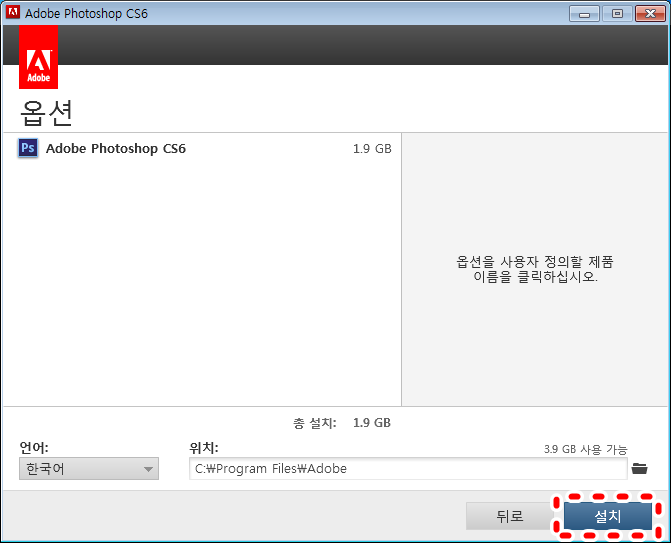Click the 옵션 heading
Viewport: 671px width, 543px height.
pyautogui.click(x=46, y=113)
